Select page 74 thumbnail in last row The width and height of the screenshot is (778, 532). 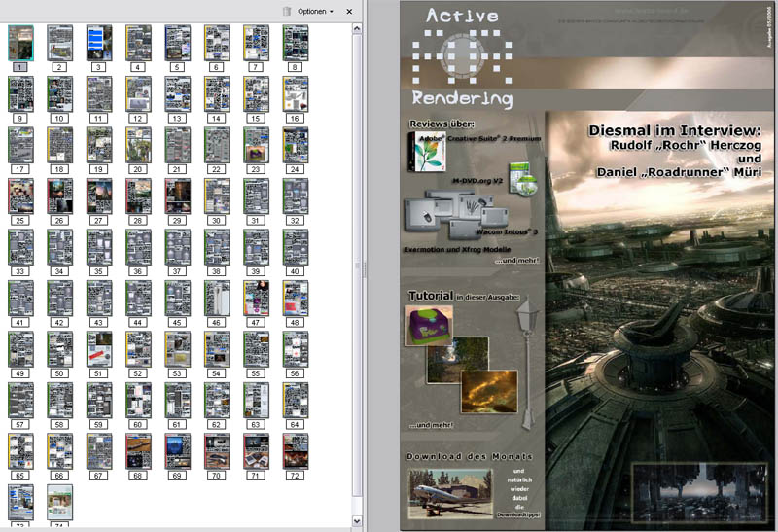click(59, 503)
